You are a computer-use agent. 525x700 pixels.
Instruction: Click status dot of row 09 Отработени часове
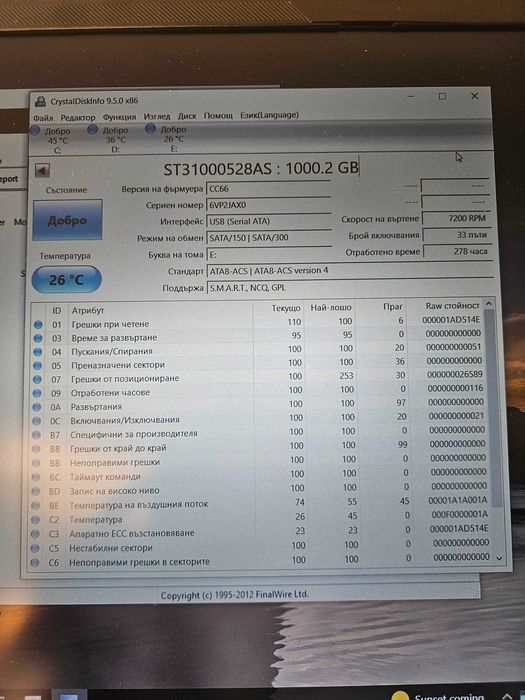pos(37,393)
